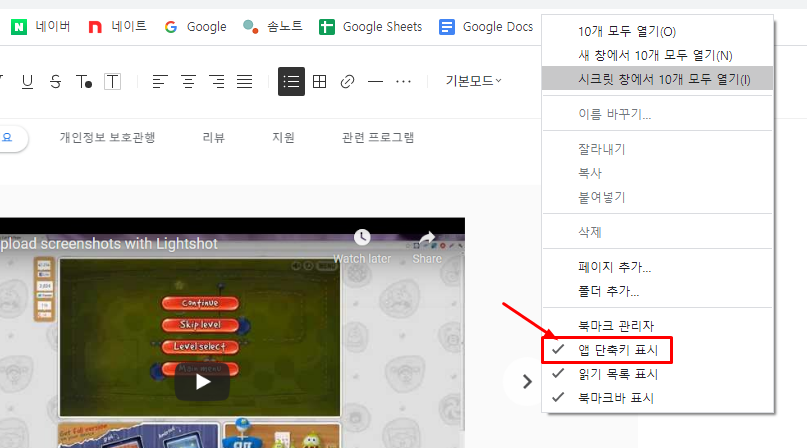Image resolution: width=807 pixels, height=448 pixels.
Task: Select 폴더 추가 menu item
Action: 657,291
